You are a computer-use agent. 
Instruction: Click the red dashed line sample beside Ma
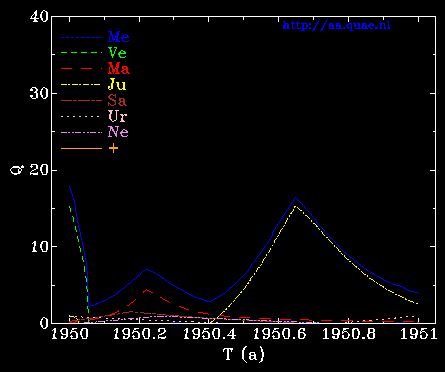tap(81, 69)
